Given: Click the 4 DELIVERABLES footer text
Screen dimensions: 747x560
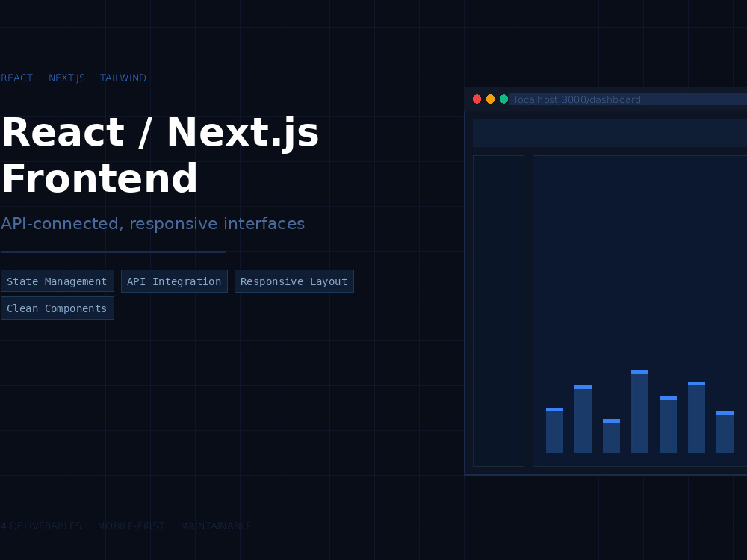Looking at the screenshot, I should [41, 526].
